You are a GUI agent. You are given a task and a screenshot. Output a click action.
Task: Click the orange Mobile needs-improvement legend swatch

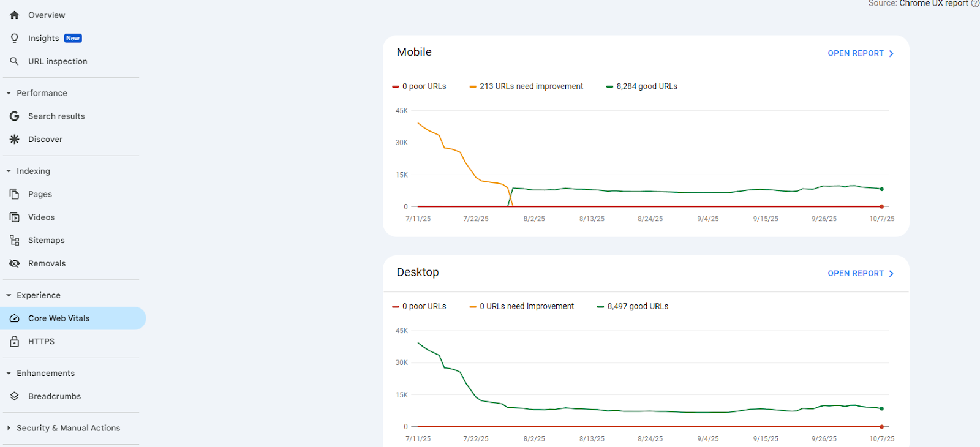pyautogui.click(x=473, y=87)
